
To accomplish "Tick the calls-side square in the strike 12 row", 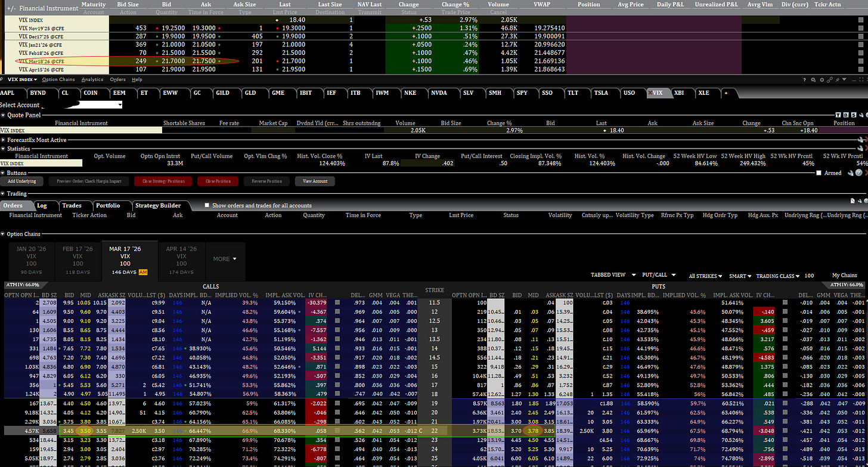I will pos(337,311).
